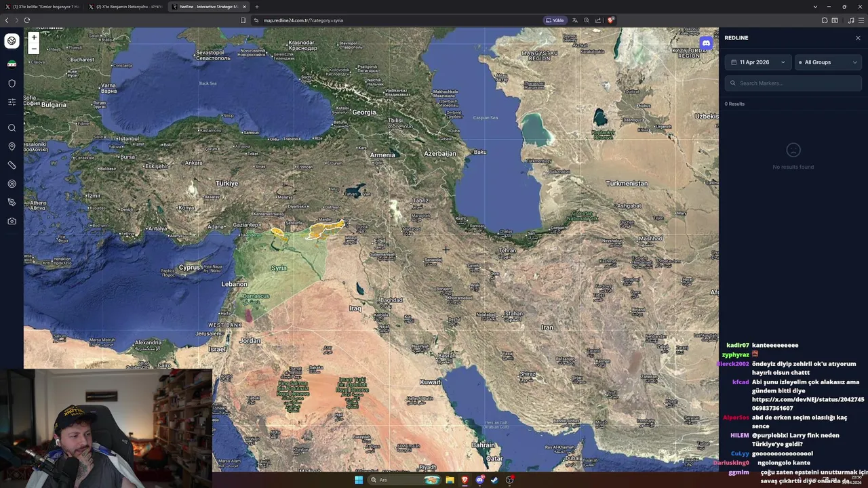Screen dimensions: 868x488
Task: Open a new browser tab
Action: 257,7
